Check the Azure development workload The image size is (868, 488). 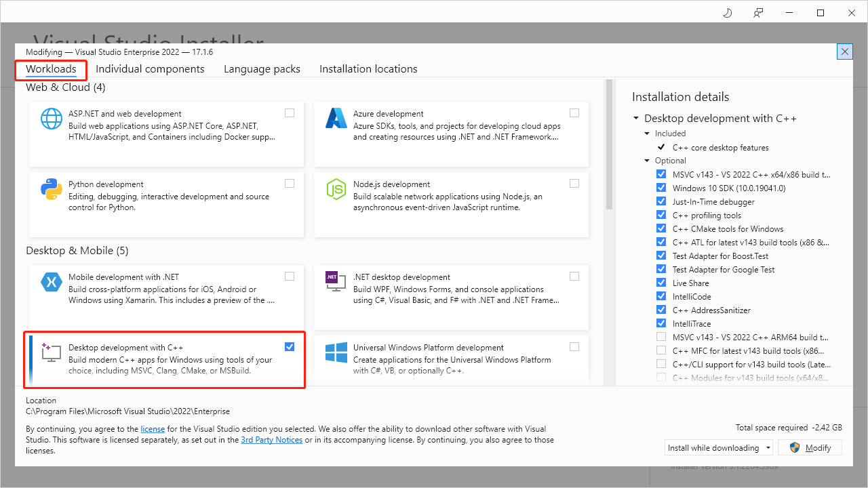(574, 113)
